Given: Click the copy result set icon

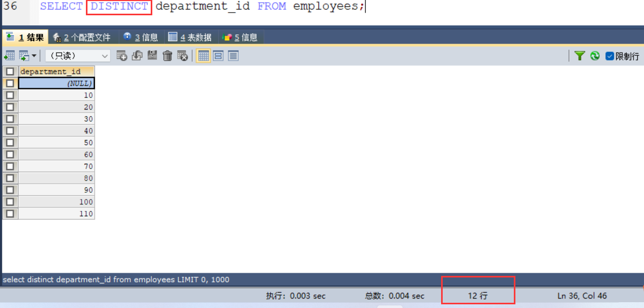Looking at the screenshot, I should (x=24, y=55).
